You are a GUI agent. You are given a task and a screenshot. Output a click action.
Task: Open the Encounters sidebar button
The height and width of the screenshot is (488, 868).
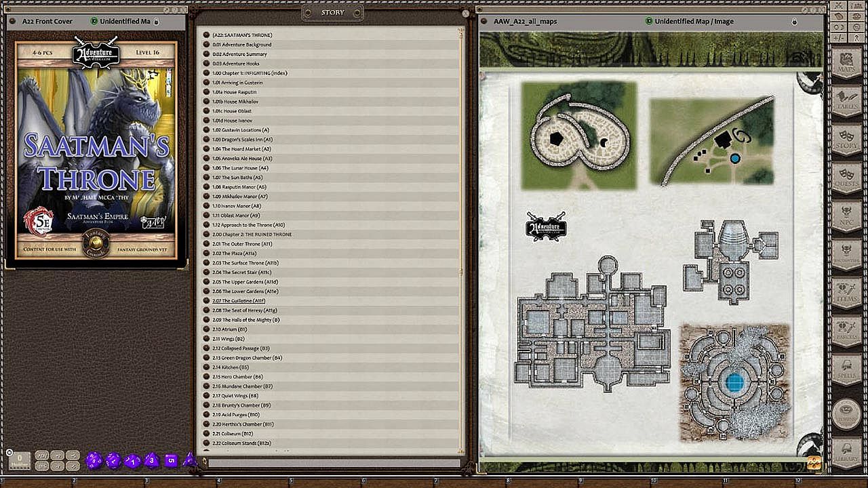[x=846, y=255]
